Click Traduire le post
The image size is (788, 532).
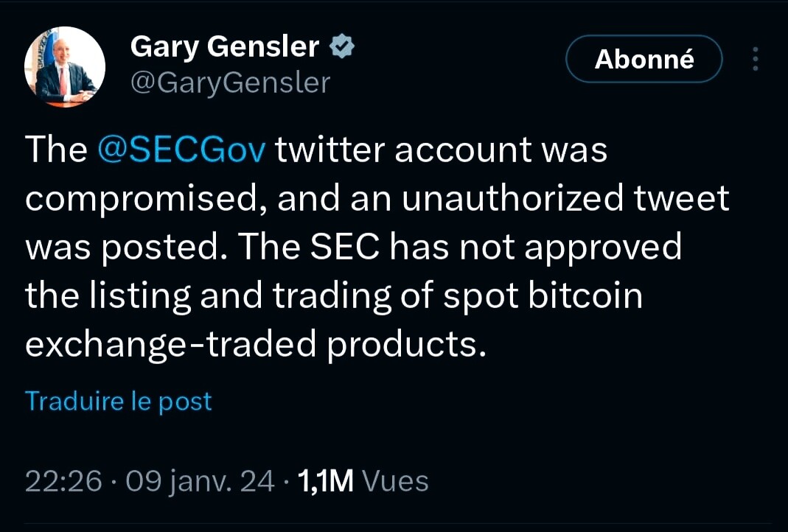tap(119, 402)
